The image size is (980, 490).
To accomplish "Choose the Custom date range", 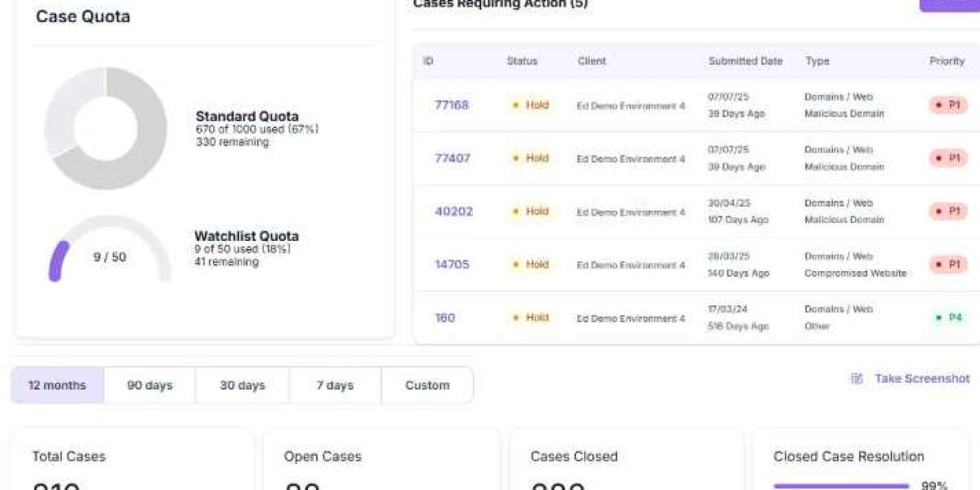I will click(x=427, y=385).
